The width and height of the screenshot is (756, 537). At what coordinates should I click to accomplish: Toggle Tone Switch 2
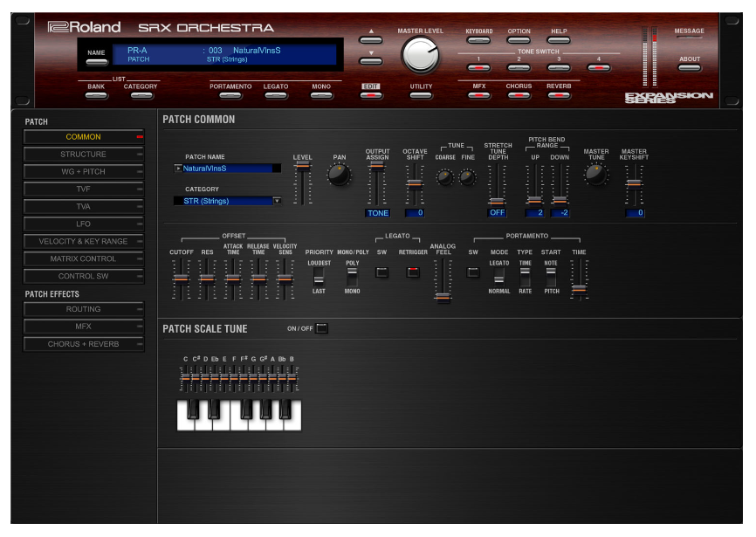pos(519,68)
